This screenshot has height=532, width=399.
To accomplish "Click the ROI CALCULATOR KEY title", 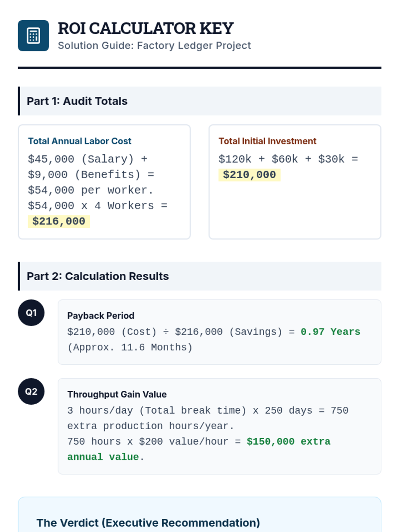I will (x=146, y=28).
